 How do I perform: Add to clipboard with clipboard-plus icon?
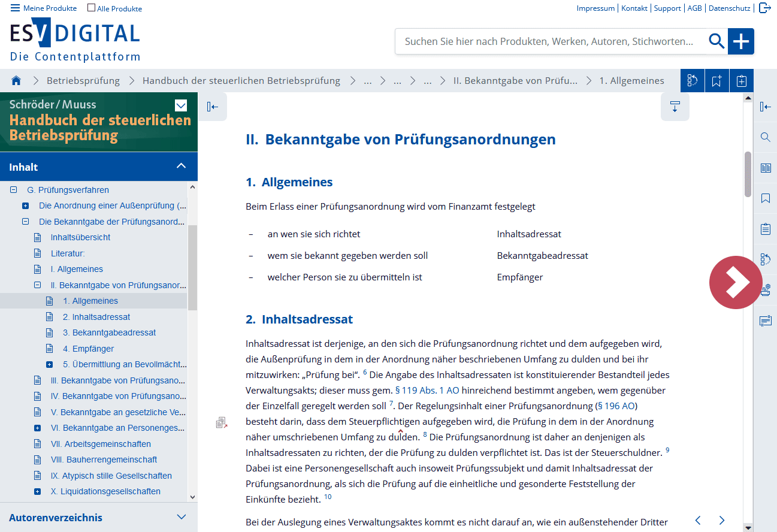(742, 81)
